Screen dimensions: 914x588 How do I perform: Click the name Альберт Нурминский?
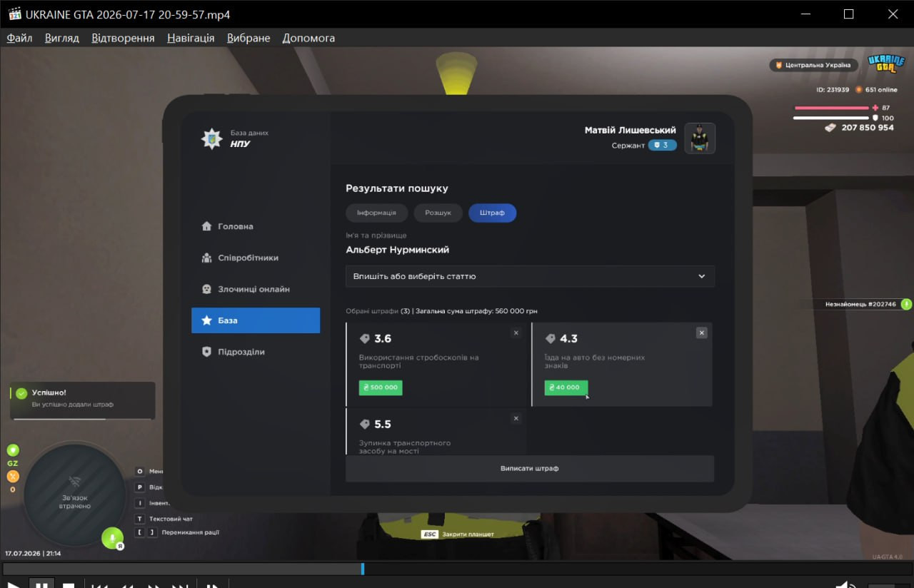[398, 250]
